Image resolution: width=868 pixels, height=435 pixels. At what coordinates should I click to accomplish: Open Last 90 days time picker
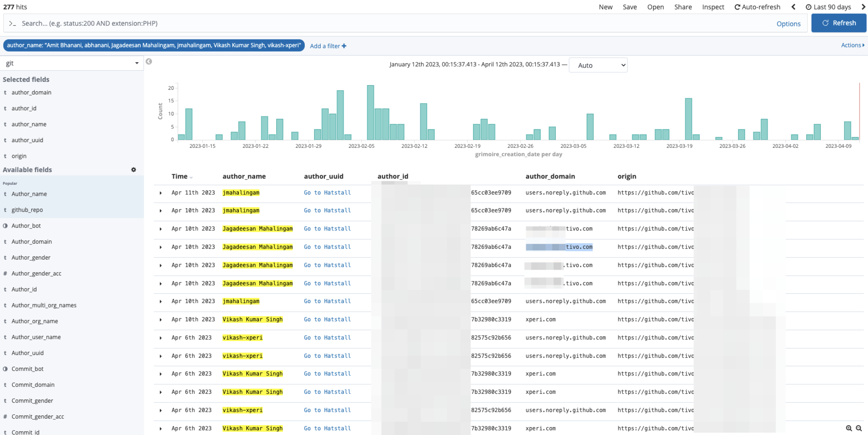pyautogui.click(x=829, y=7)
